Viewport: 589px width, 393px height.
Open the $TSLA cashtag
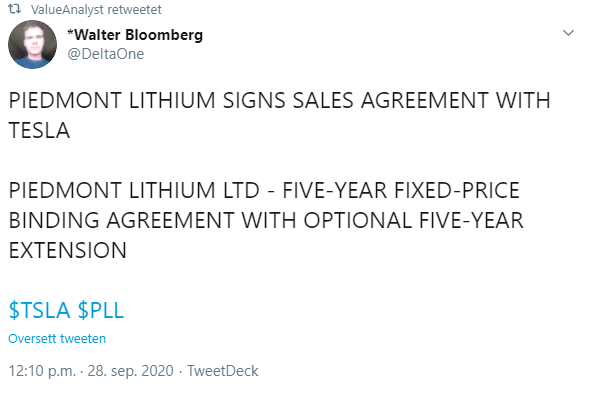click(x=39, y=310)
